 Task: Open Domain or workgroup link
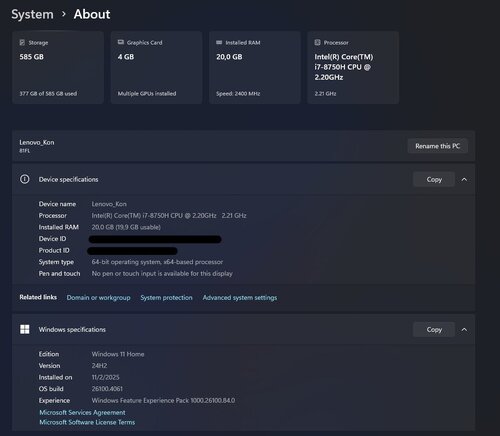click(98, 298)
